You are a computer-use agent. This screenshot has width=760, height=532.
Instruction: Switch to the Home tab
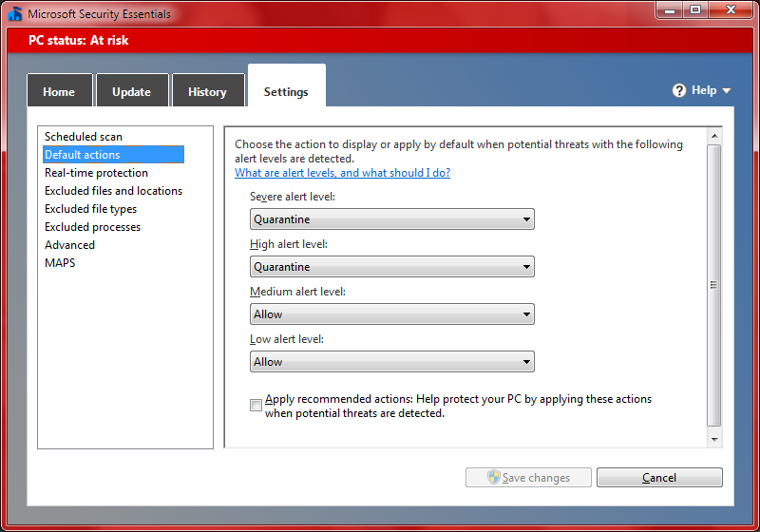click(59, 90)
